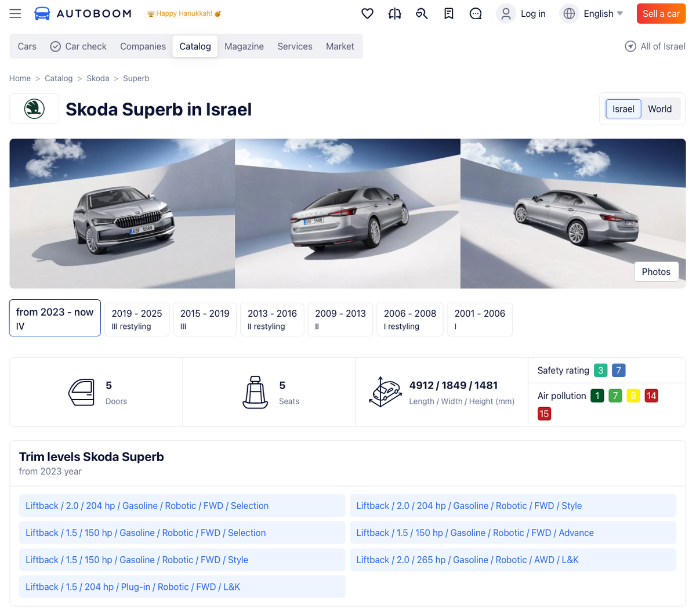The height and width of the screenshot is (616, 696).
Task: Open the Services tab
Action: pyautogui.click(x=295, y=46)
